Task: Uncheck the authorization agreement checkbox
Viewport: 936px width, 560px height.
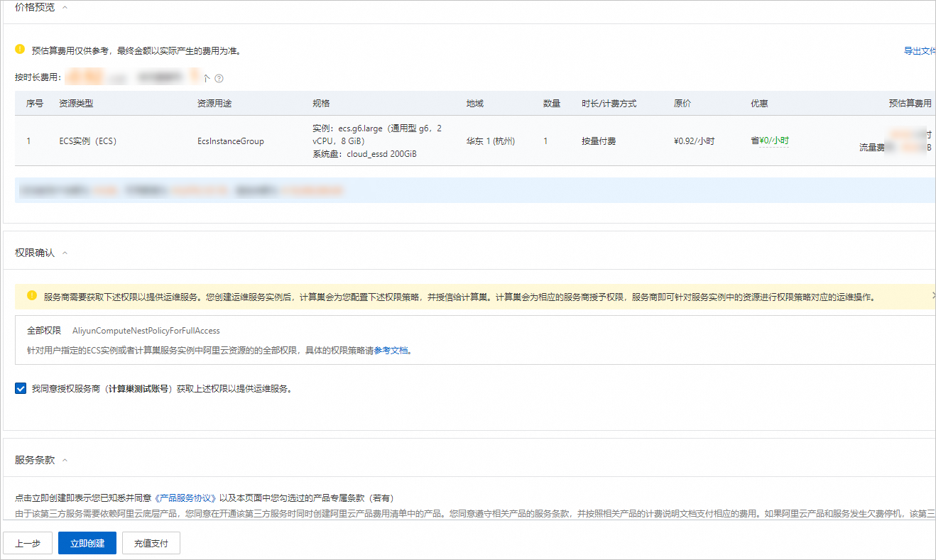Action: point(20,388)
